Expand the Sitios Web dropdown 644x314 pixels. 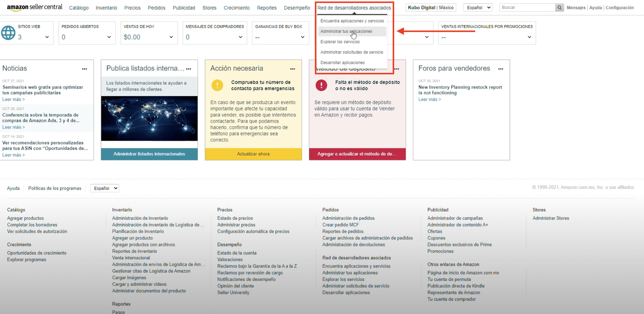click(x=47, y=37)
